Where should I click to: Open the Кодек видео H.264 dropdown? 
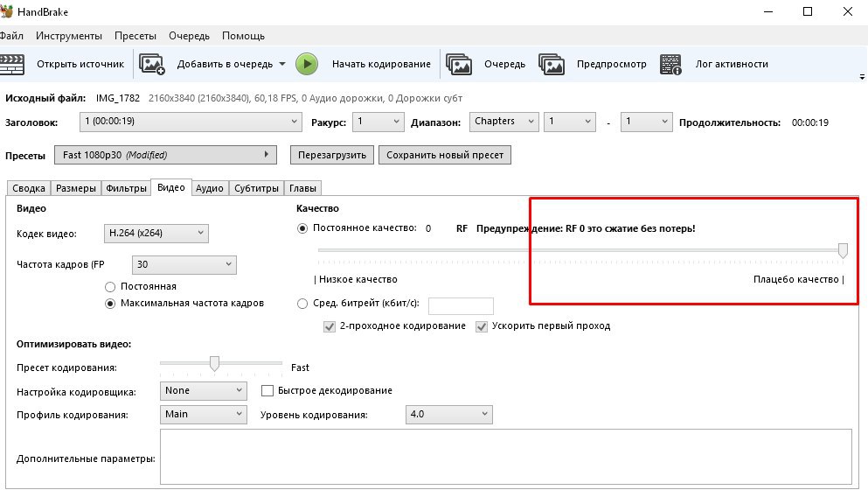click(156, 234)
